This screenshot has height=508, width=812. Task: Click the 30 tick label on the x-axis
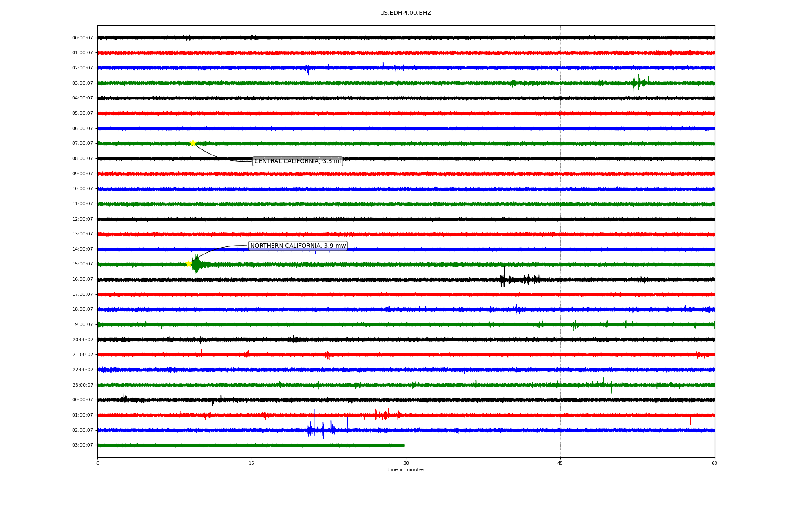click(406, 463)
